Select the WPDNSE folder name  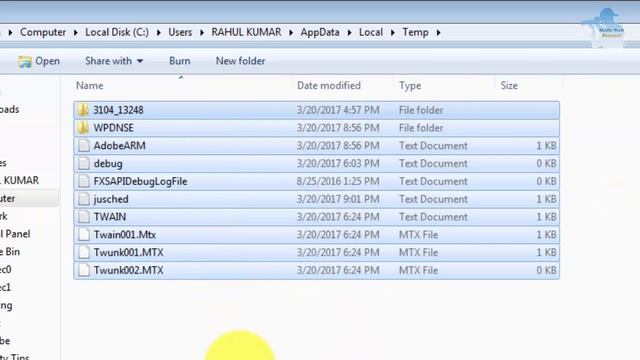(113, 128)
